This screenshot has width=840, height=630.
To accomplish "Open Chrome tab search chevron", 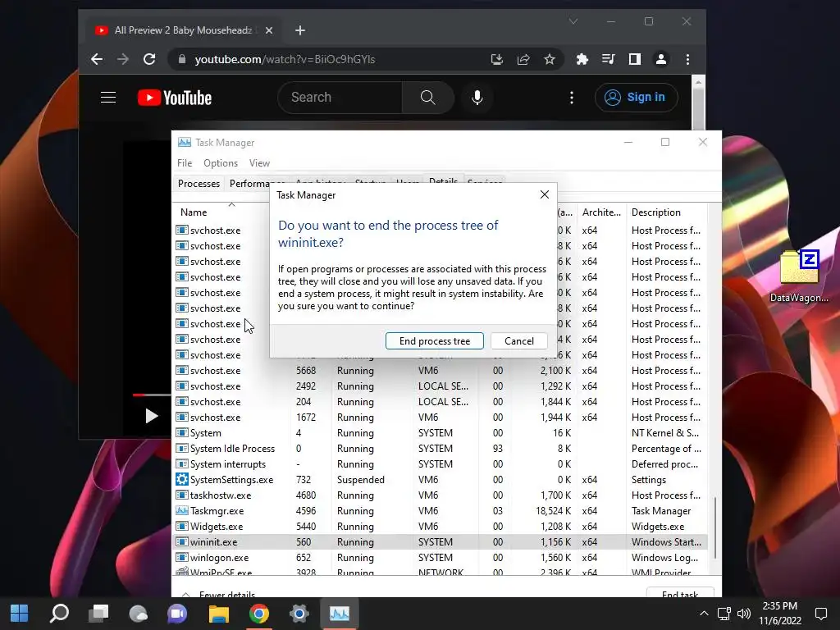I will pyautogui.click(x=573, y=21).
